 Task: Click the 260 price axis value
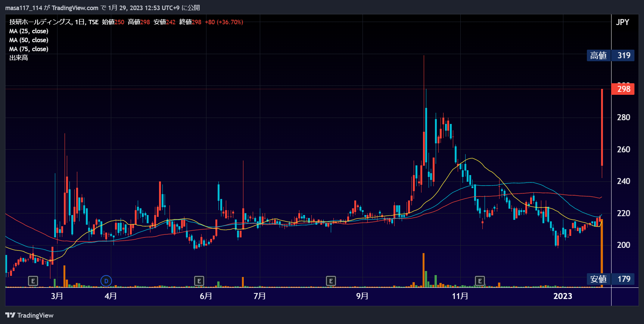point(623,149)
